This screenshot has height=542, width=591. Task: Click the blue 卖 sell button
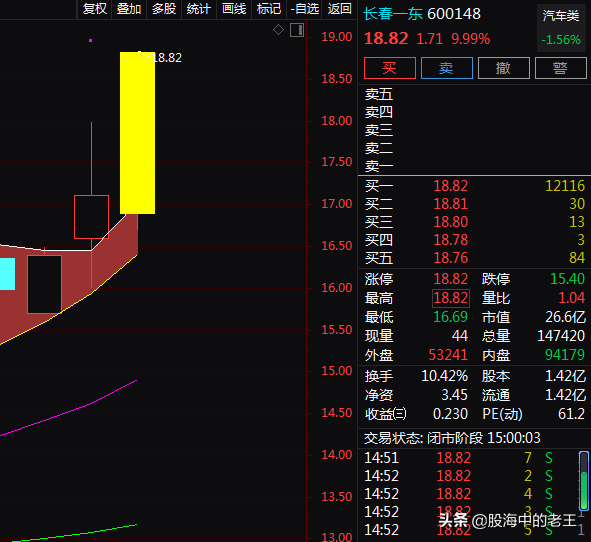pos(447,68)
